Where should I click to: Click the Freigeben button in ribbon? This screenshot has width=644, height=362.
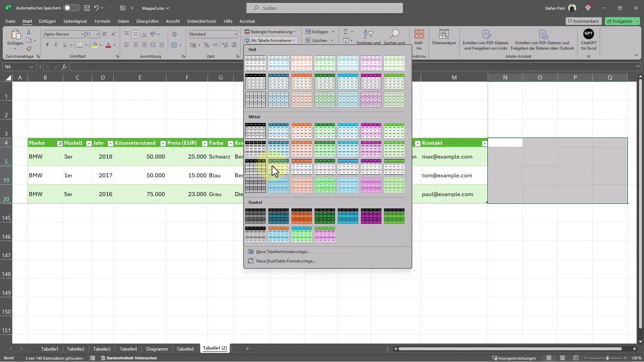click(x=620, y=21)
